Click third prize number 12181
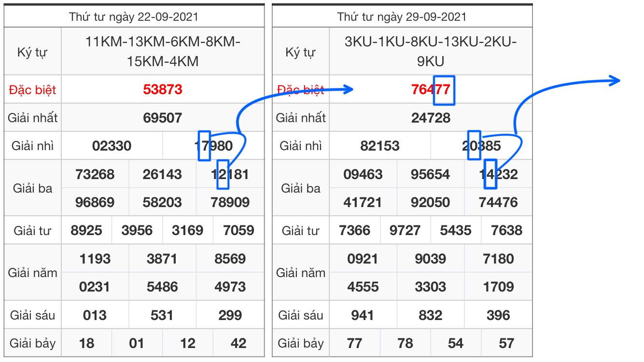The width and height of the screenshot is (644, 362). coord(230,174)
